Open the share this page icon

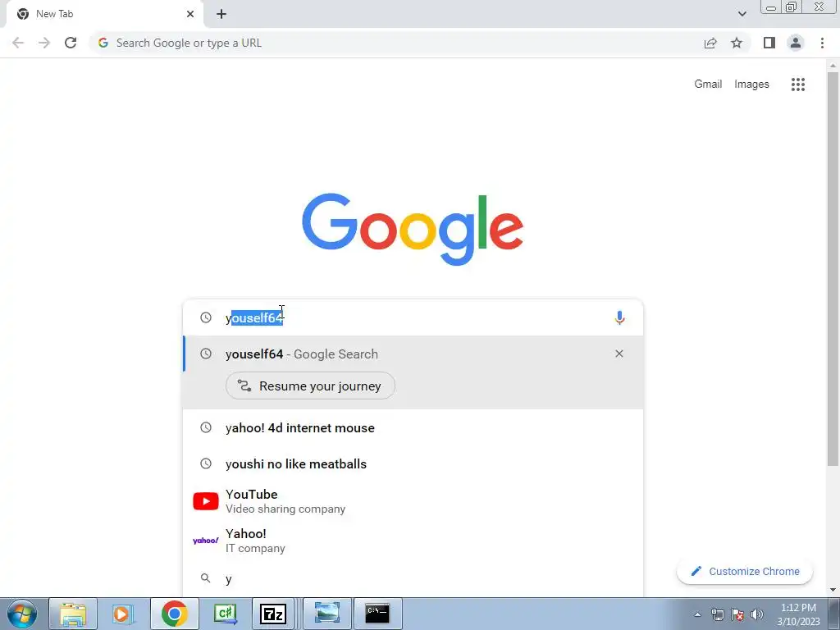[x=710, y=43]
